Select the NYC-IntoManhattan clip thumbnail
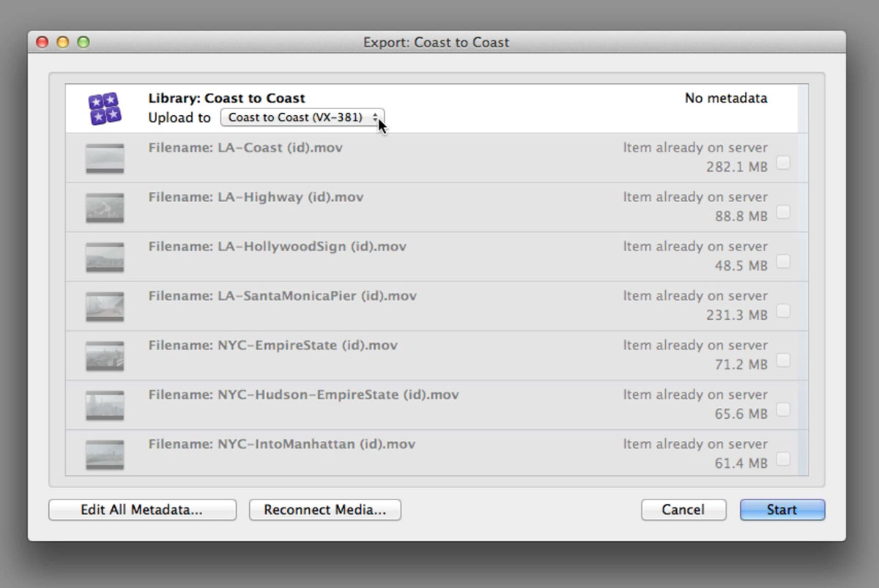 (x=105, y=455)
